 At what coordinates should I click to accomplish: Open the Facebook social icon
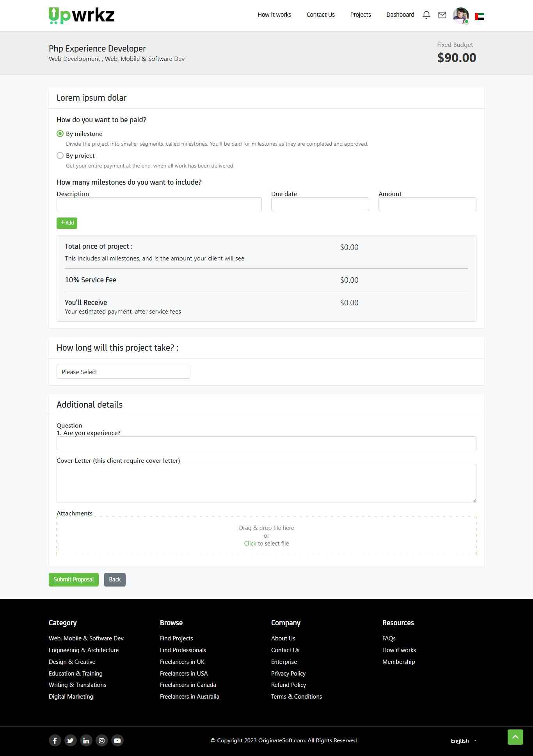pos(55,740)
